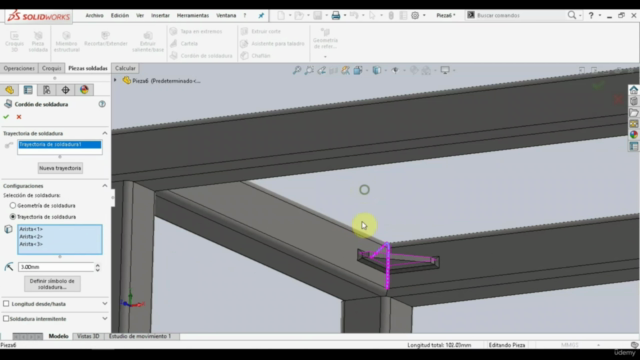Click the Save icon in top toolbar

(x=318, y=16)
